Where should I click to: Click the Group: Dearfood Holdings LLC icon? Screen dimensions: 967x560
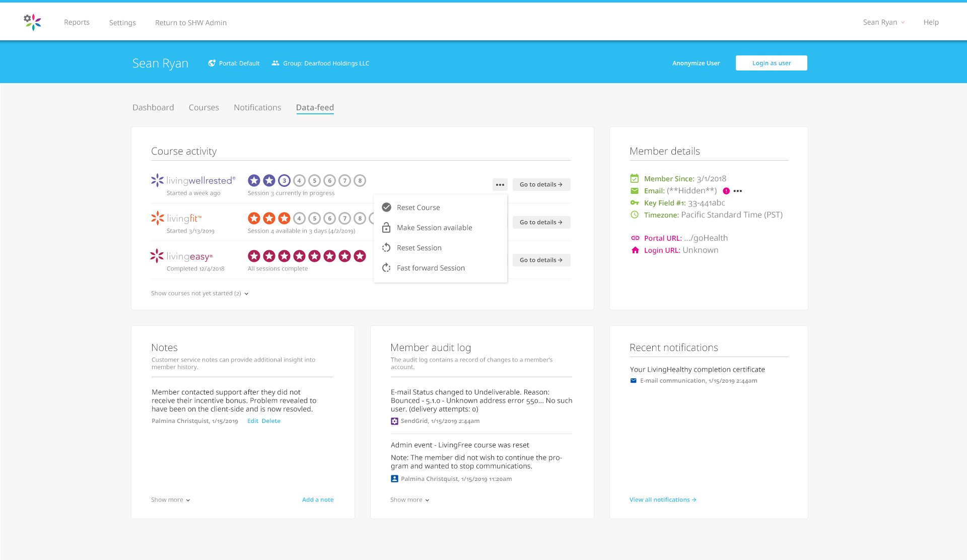pyautogui.click(x=275, y=62)
